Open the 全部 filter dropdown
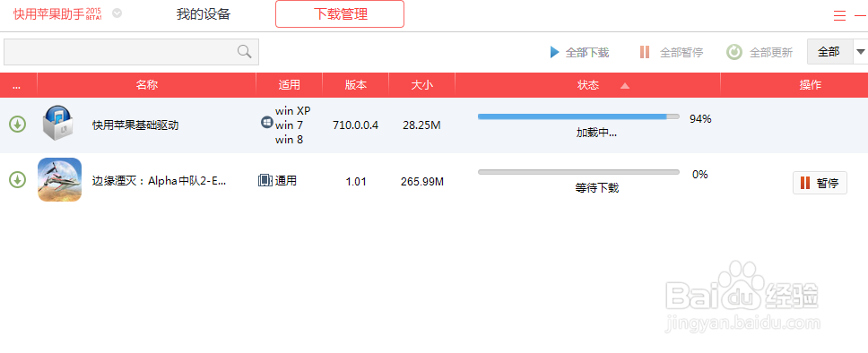The image size is (868, 353). pyautogui.click(x=829, y=52)
